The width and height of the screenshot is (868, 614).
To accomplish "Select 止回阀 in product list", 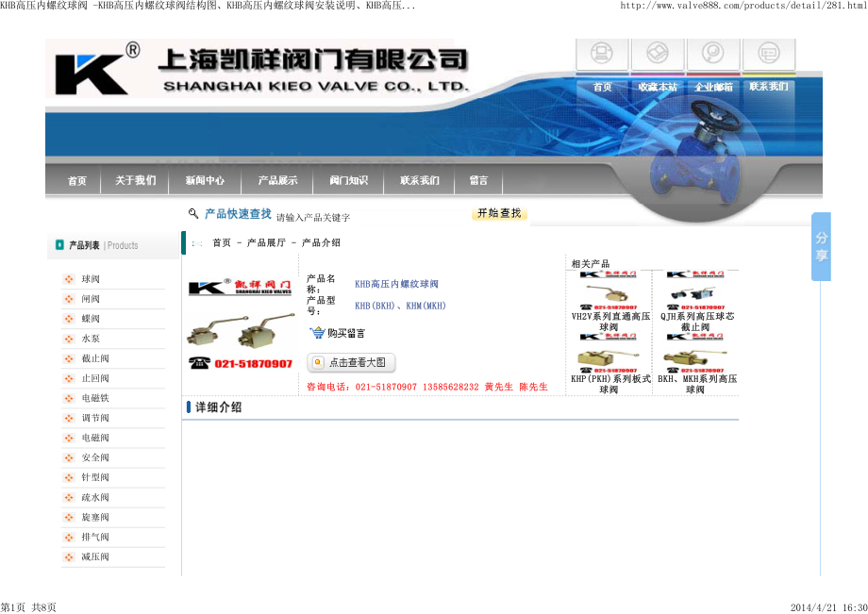I will coord(95,378).
